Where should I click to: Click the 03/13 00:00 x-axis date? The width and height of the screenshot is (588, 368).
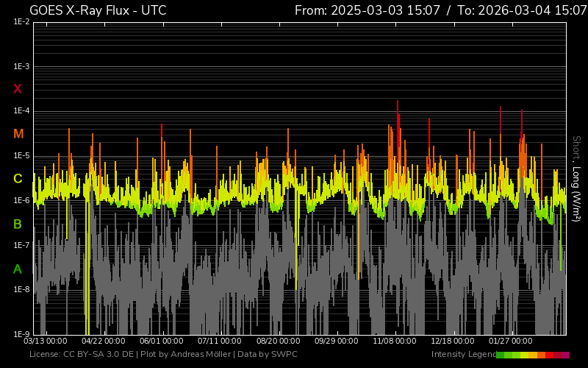pos(46,342)
